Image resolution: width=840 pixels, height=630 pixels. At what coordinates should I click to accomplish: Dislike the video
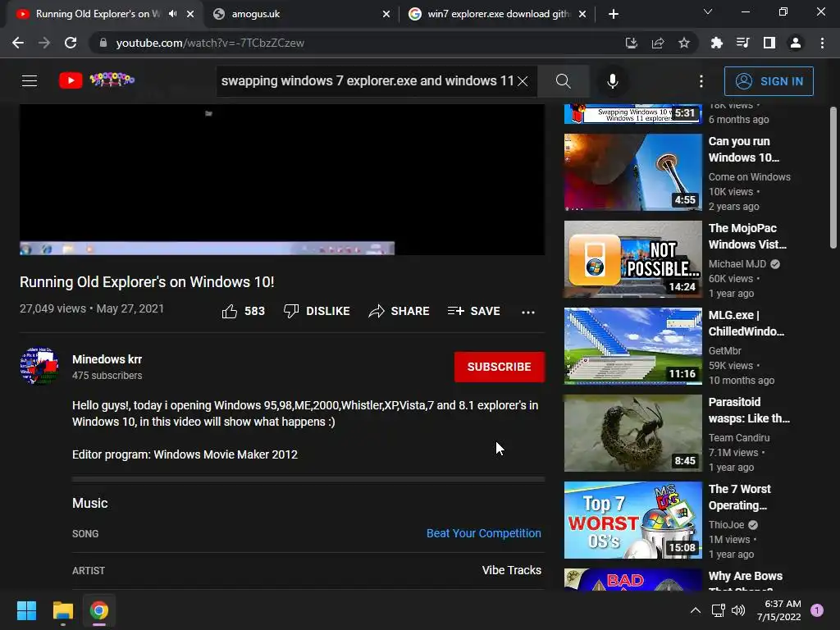point(317,311)
